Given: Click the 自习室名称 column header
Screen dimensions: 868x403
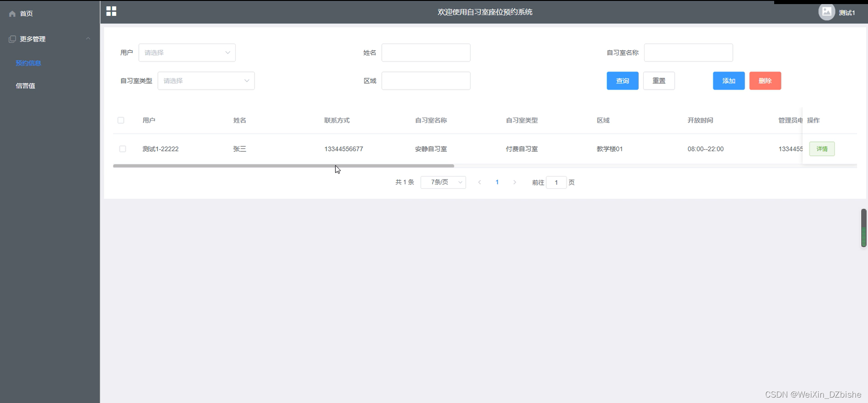Looking at the screenshot, I should pos(431,120).
